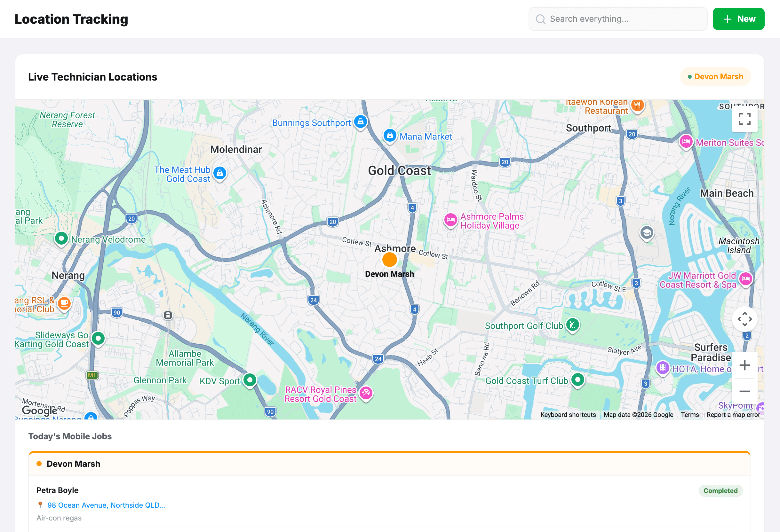
Task: Select Nerang Velodrome green pin
Action: pos(61,239)
